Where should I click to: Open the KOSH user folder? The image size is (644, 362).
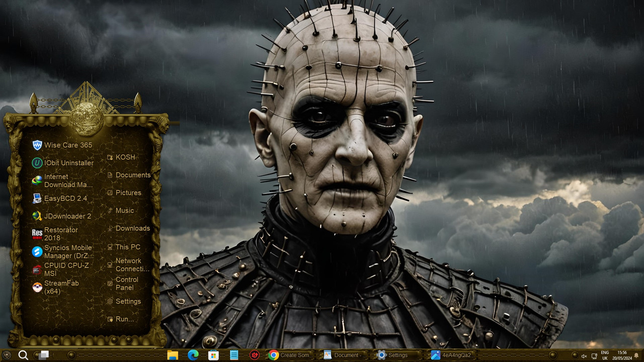coord(121,157)
